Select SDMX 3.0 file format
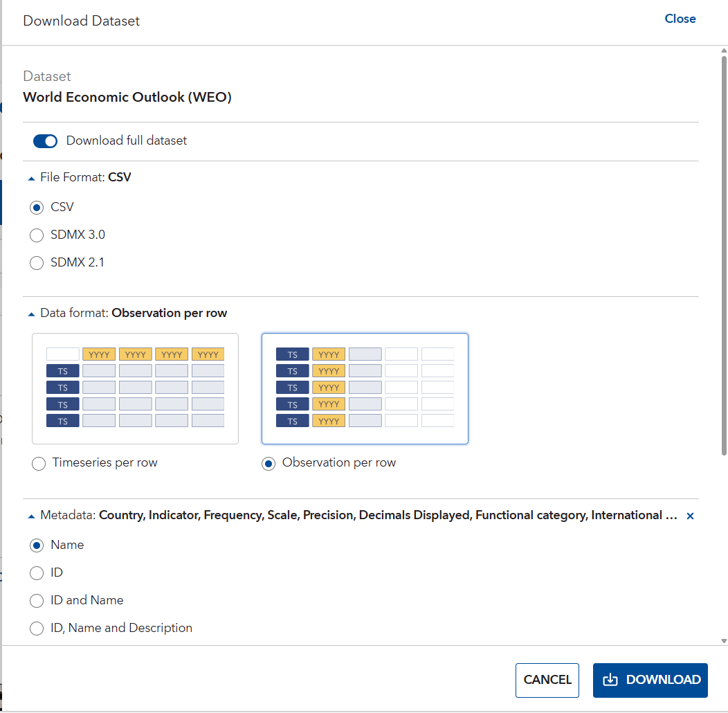 tap(37, 235)
